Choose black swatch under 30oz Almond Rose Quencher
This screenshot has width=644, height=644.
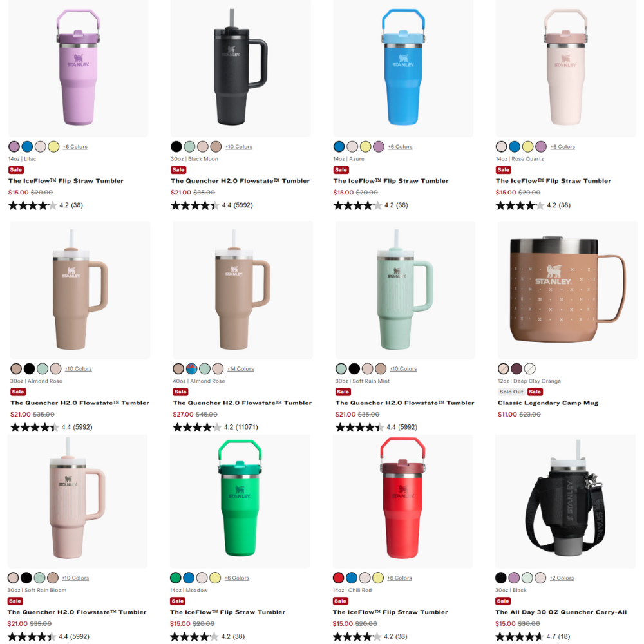coord(29,369)
